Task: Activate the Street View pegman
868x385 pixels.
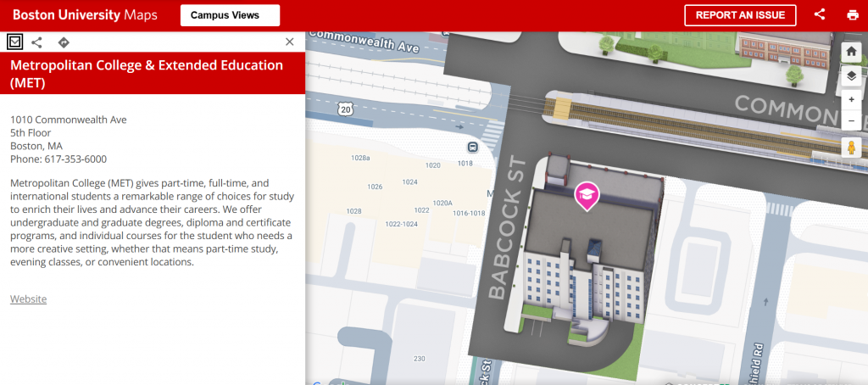Action: coord(851,148)
